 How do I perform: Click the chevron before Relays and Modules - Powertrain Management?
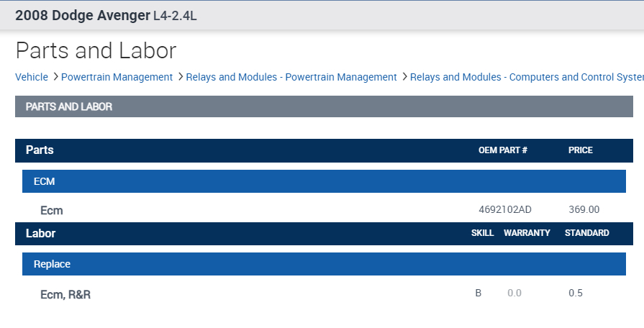pyautogui.click(x=180, y=77)
